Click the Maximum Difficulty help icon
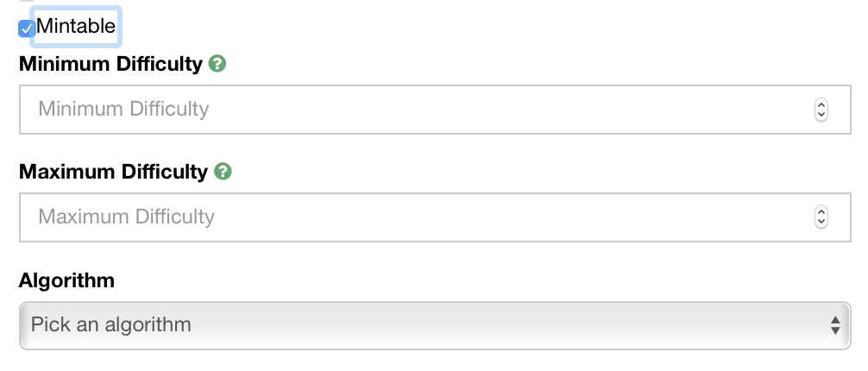Image resolution: width=868 pixels, height=371 pixels. pos(223,172)
